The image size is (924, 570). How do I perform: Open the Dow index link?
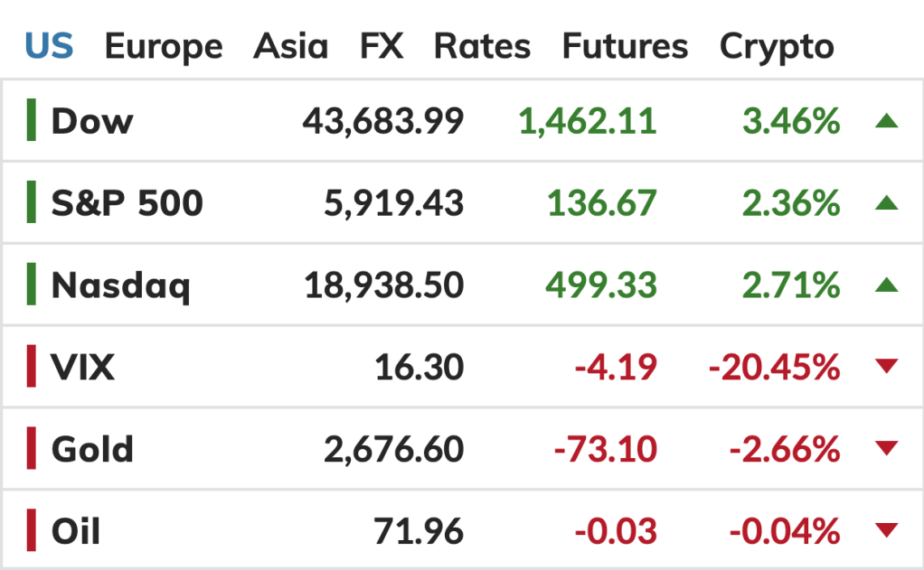click(x=92, y=121)
